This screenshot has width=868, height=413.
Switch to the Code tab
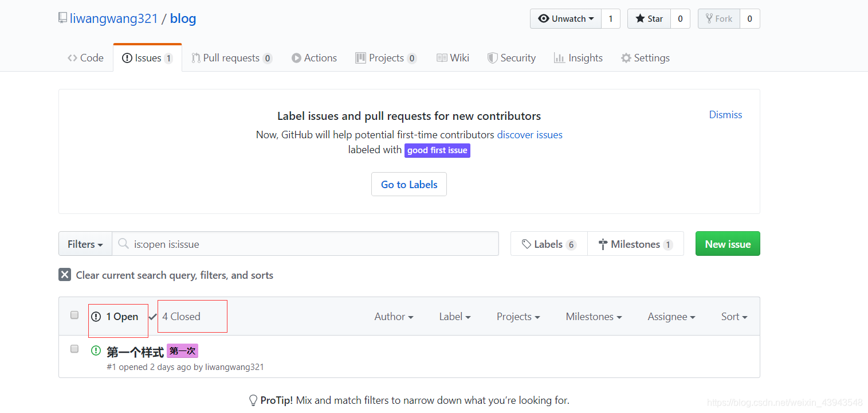pyautogui.click(x=85, y=58)
